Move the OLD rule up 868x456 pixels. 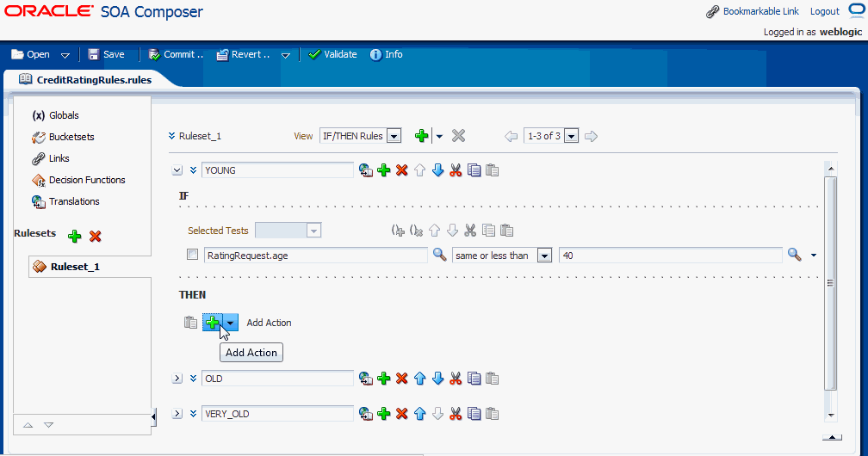pyautogui.click(x=419, y=379)
